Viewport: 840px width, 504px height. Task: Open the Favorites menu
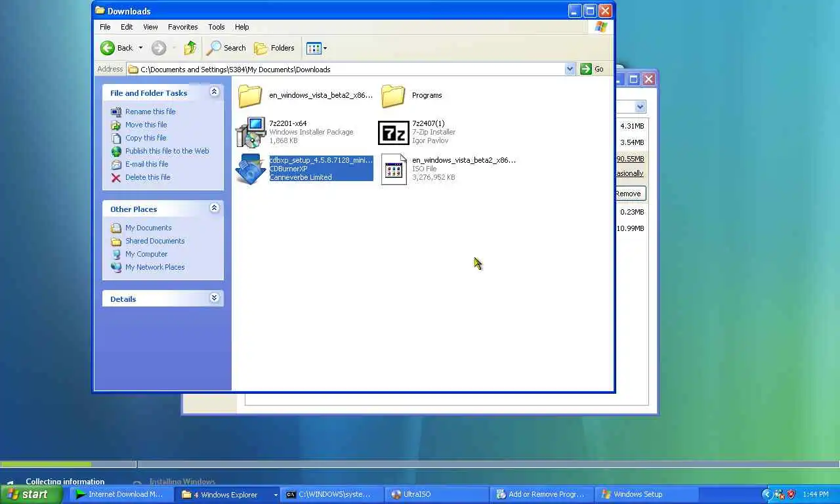coord(182,27)
